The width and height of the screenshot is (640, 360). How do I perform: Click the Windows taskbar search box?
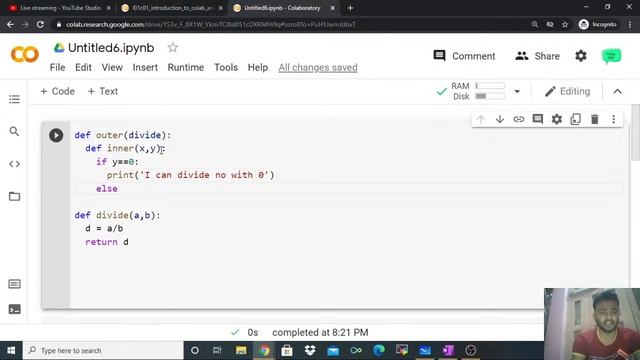103,351
